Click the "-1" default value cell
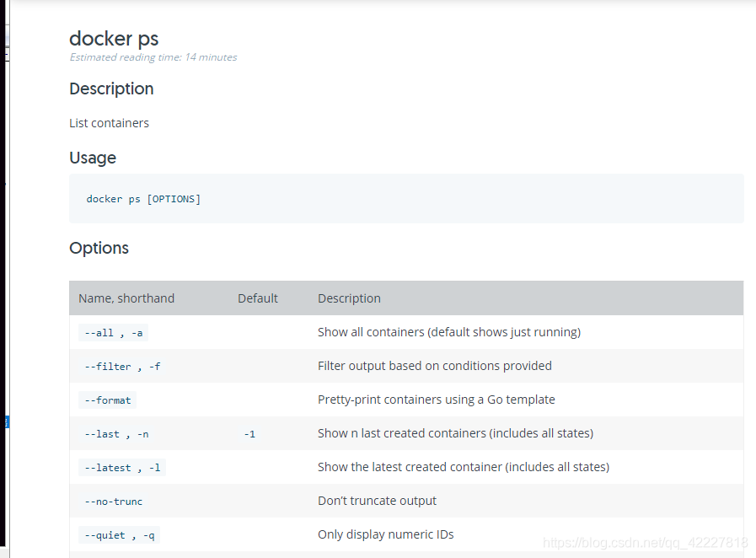This screenshot has height=558, width=756. click(249, 434)
